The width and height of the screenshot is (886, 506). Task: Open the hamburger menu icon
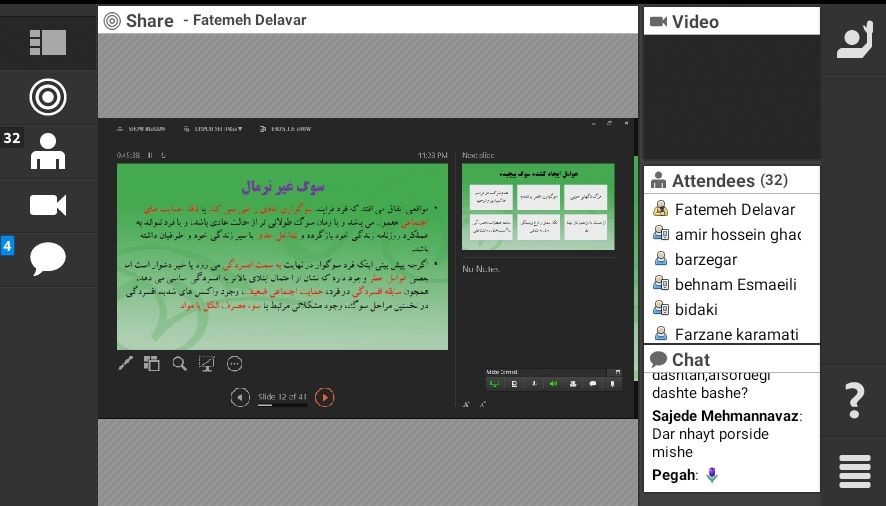[x=854, y=470]
